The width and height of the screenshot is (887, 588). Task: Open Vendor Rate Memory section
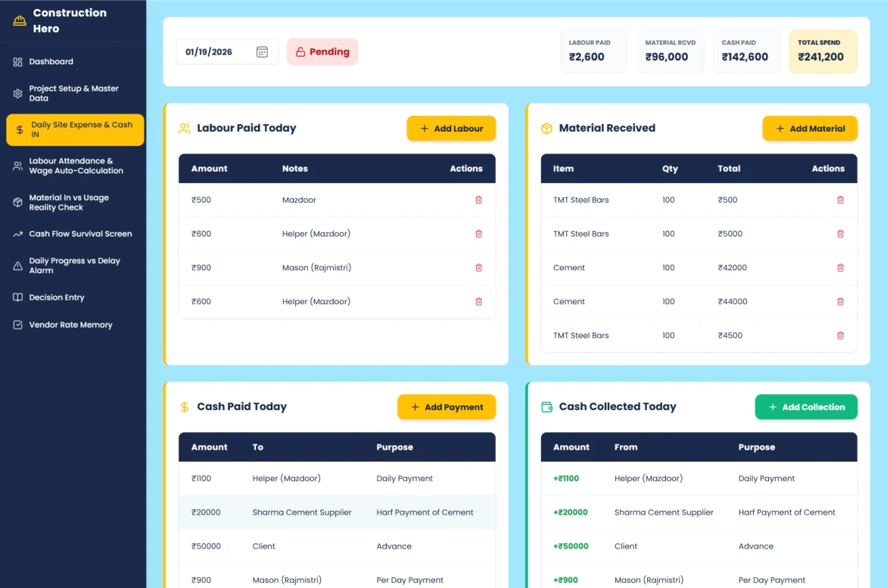70,325
